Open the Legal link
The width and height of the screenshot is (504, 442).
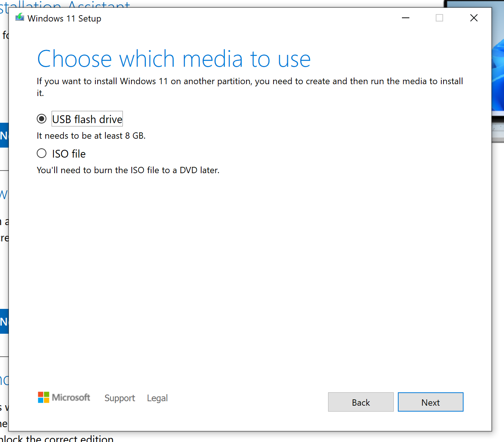pos(157,398)
